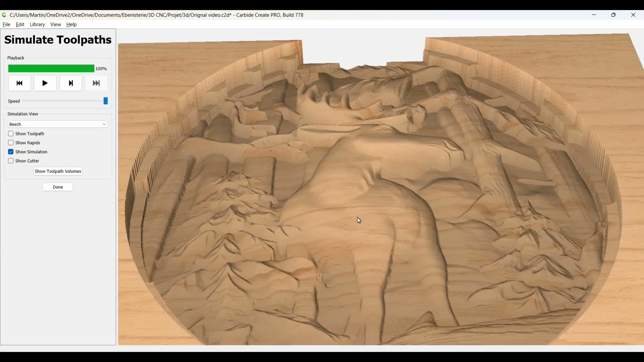
Task: Open the Library menu
Action: 37,25
